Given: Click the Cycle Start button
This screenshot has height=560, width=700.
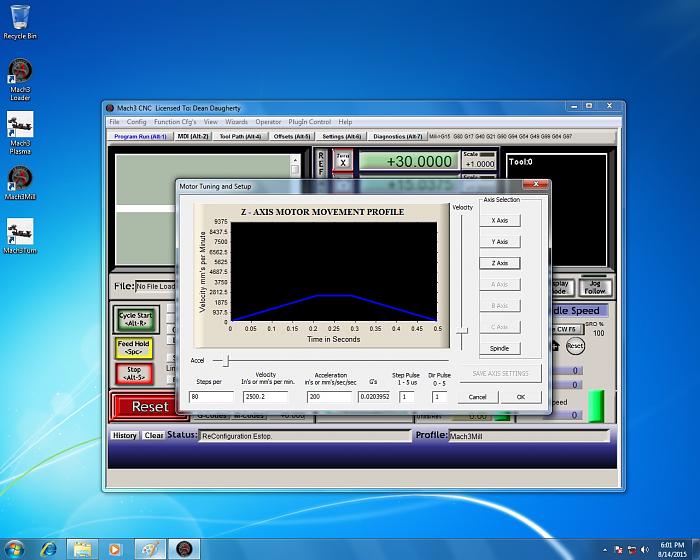Looking at the screenshot, I should point(136,319).
